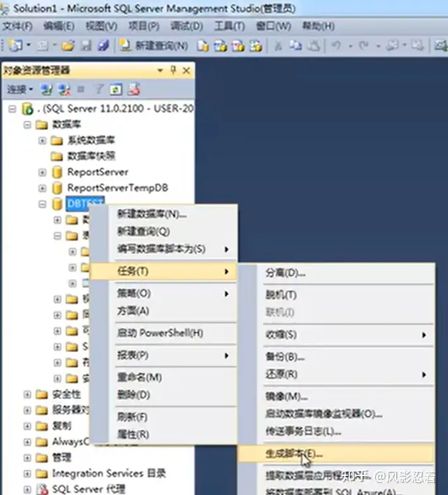Open the 编辑(E) menu
This screenshot has width=448, height=495.
pyautogui.click(x=59, y=26)
